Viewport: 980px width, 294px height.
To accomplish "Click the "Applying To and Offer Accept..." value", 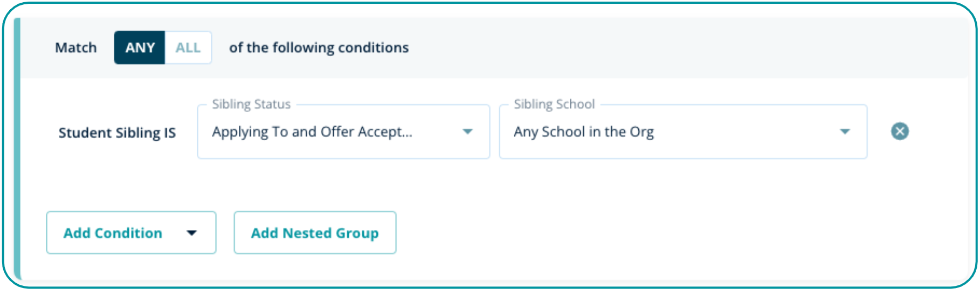I will [312, 132].
